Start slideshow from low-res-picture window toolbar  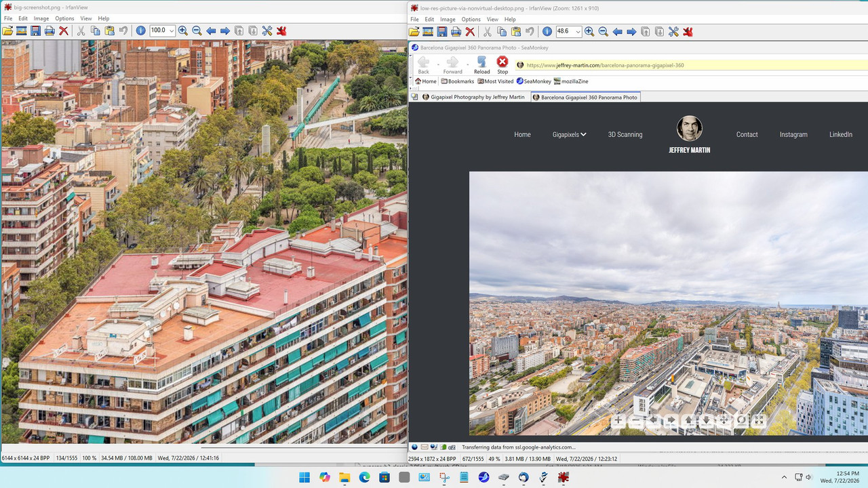(428, 31)
